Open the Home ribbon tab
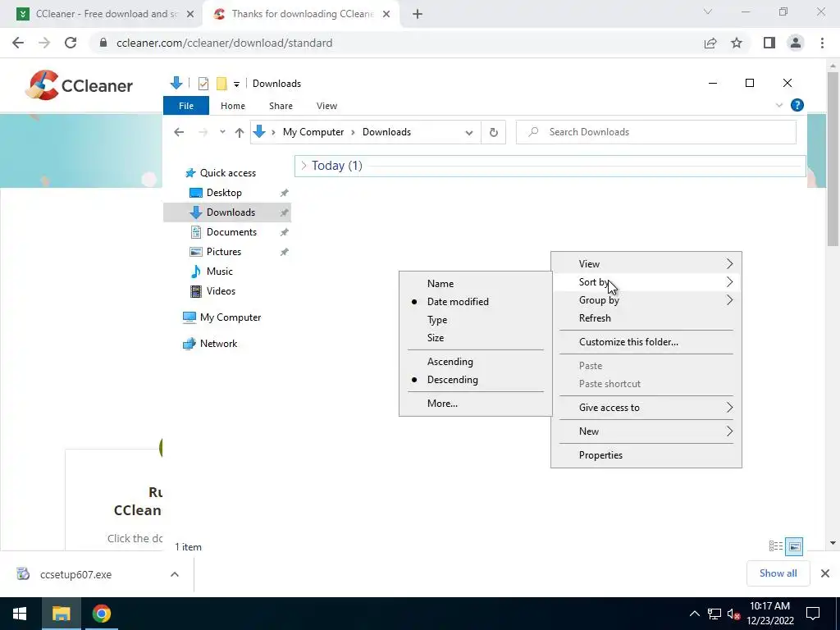 232,106
